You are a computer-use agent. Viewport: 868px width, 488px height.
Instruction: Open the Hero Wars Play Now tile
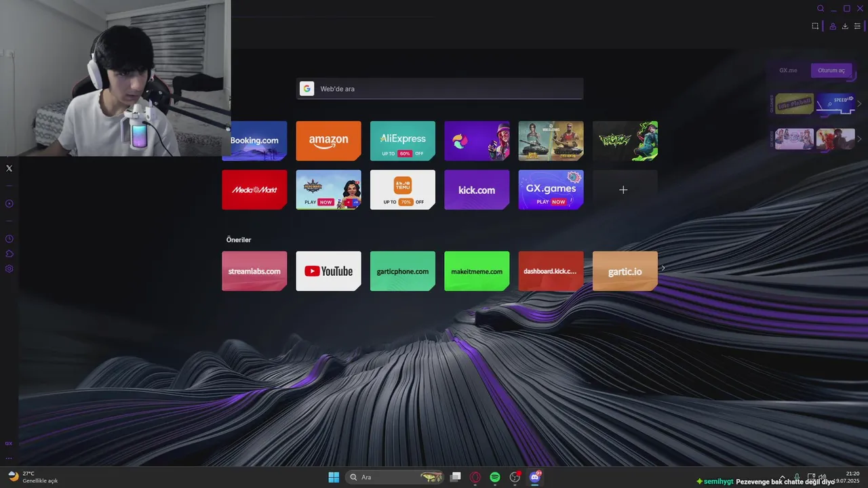[328, 190]
